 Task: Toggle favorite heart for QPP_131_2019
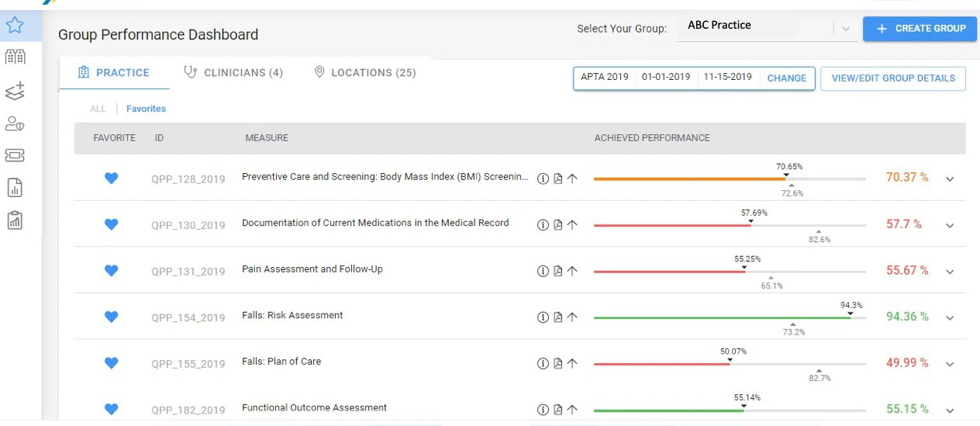[111, 271]
